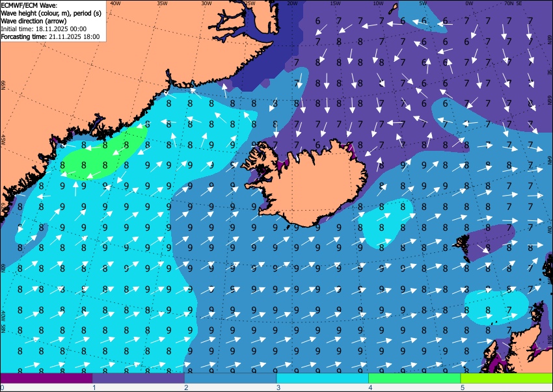Click the 'Wave direction (arrow)' line

tap(34, 21)
